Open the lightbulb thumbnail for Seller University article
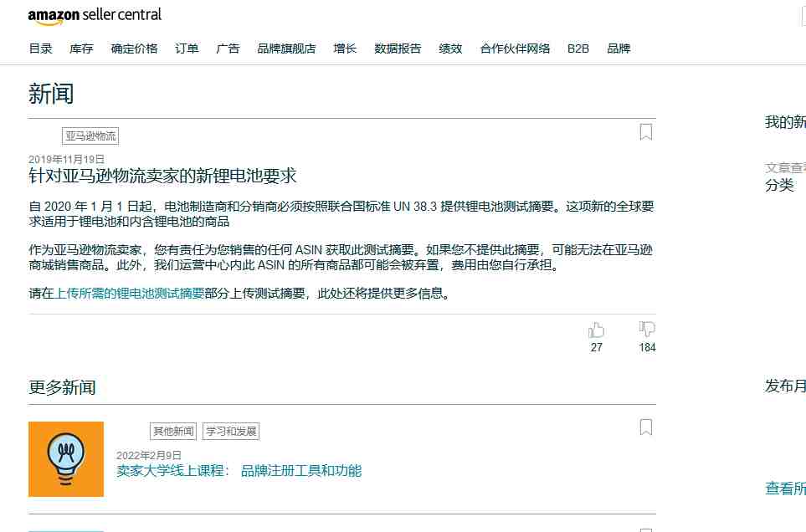Image resolution: width=806 pixels, height=532 pixels. [x=66, y=459]
